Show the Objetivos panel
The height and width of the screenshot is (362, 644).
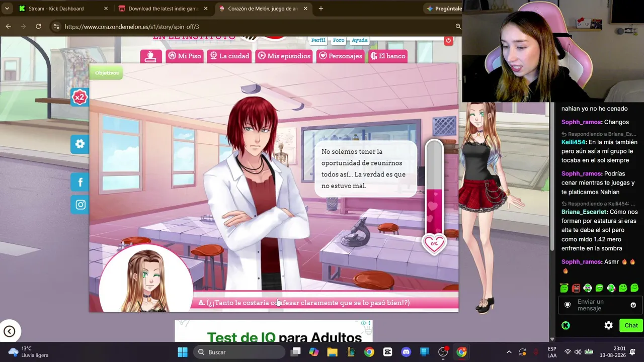[x=107, y=73]
